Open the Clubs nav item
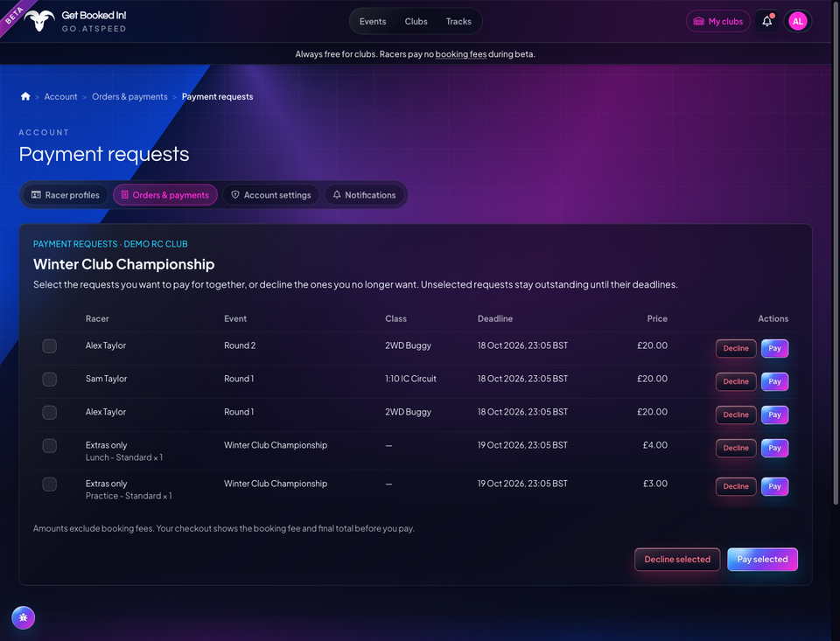The image size is (840, 641). [x=416, y=21]
